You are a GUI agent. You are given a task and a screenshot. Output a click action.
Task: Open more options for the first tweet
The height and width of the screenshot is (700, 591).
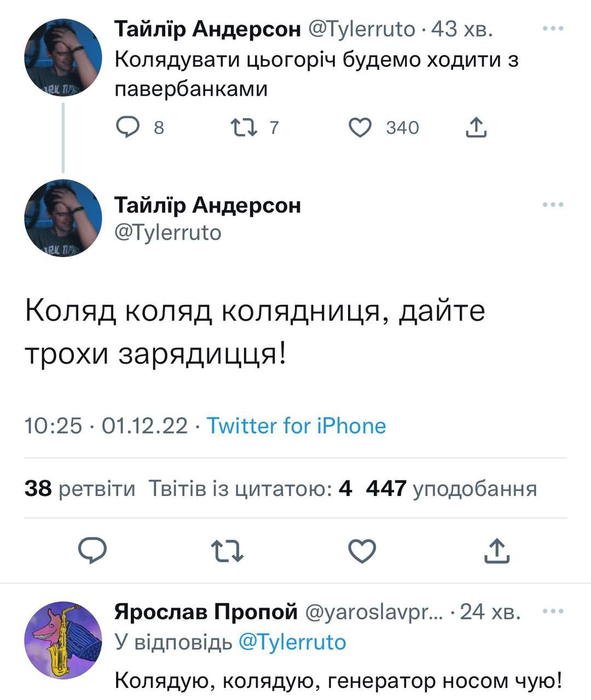(553, 29)
